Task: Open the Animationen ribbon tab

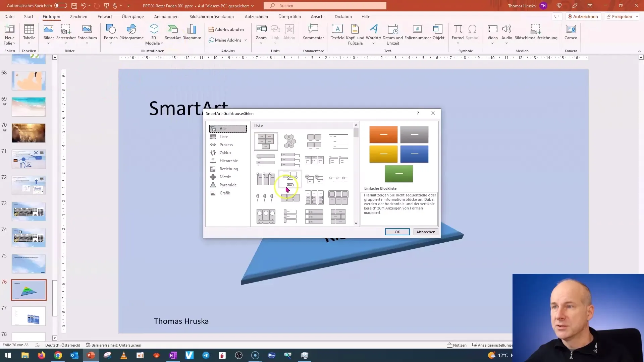Action: pyautogui.click(x=166, y=17)
